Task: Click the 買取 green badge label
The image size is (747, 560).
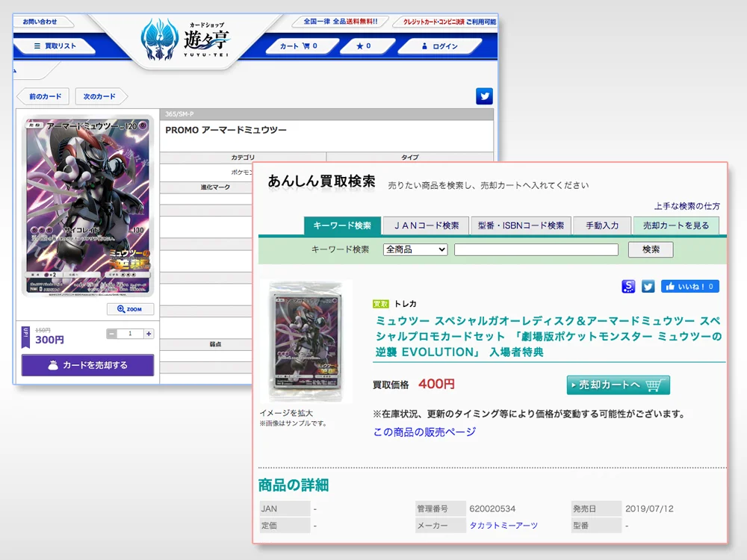Action: click(x=381, y=304)
